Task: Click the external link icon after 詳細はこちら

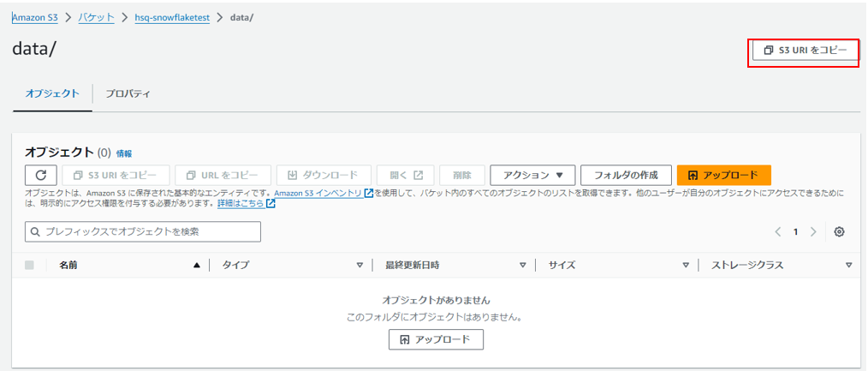Action: point(271,203)
